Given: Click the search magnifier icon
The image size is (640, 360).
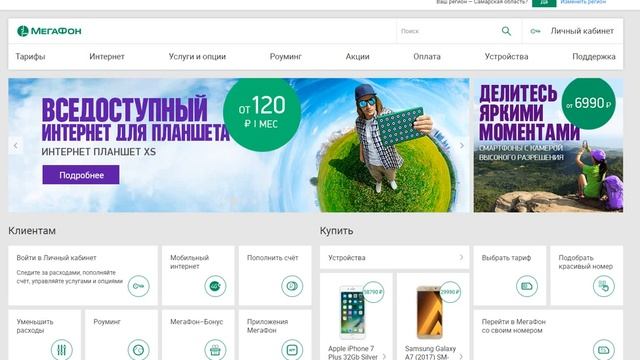Looking at the screenshot, I should pyautogui.click(x=506, y=31).
